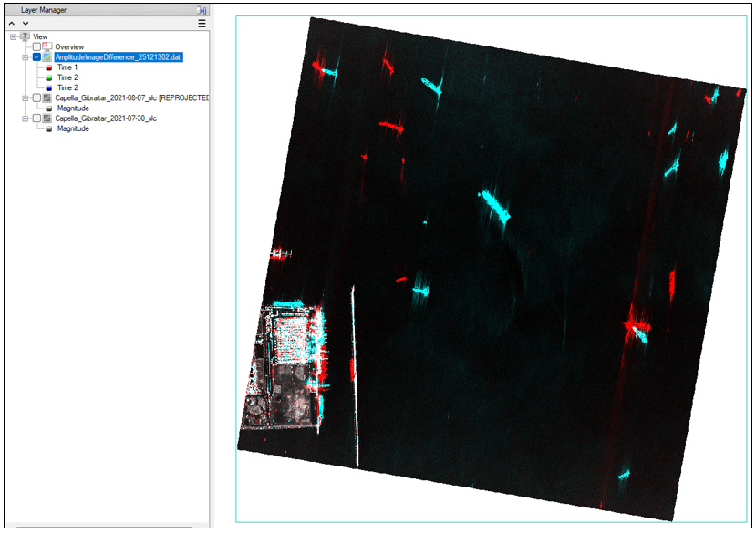Click the Capella 2021-08-07 grayscale layer icon
The width and height of the screenshot is (756, 533).
(x=47, y=97)
